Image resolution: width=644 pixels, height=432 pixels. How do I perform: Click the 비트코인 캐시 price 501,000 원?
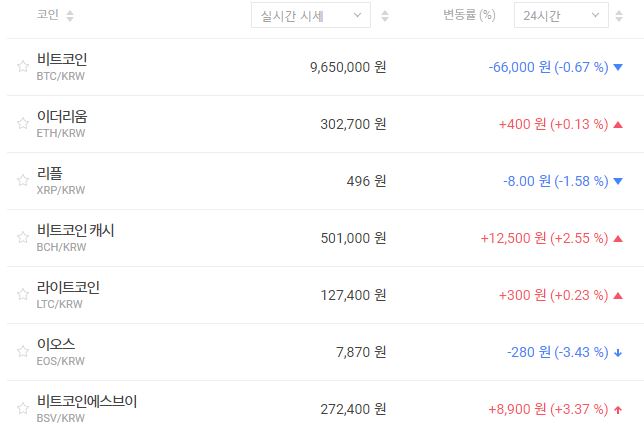tap(348, 238)
